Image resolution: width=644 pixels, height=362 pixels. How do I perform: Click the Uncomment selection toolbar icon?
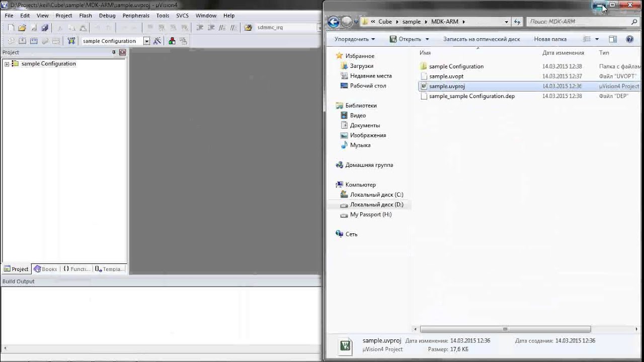pos(233,28)
